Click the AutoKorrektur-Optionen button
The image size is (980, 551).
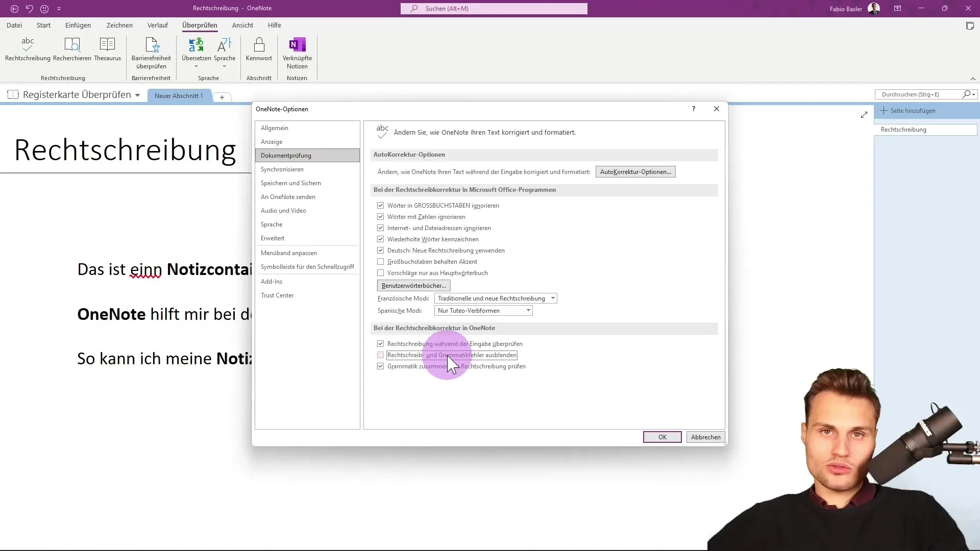tap(636, 171)
